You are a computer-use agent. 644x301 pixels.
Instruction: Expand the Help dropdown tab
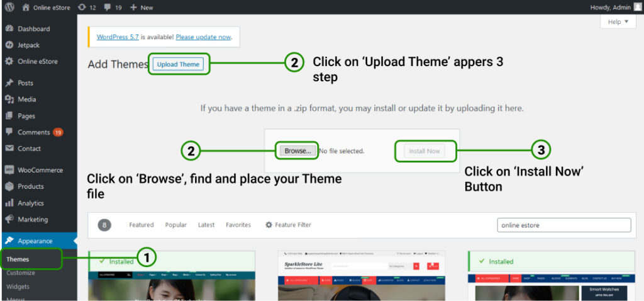point(618,22)
